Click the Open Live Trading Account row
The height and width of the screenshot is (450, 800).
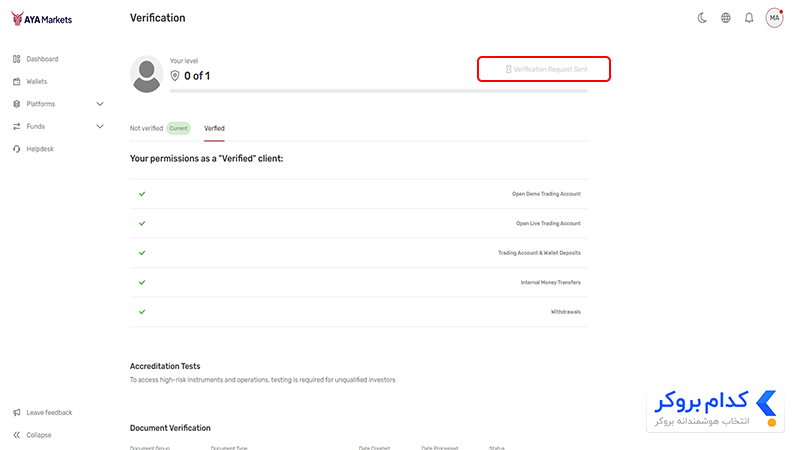359,223
